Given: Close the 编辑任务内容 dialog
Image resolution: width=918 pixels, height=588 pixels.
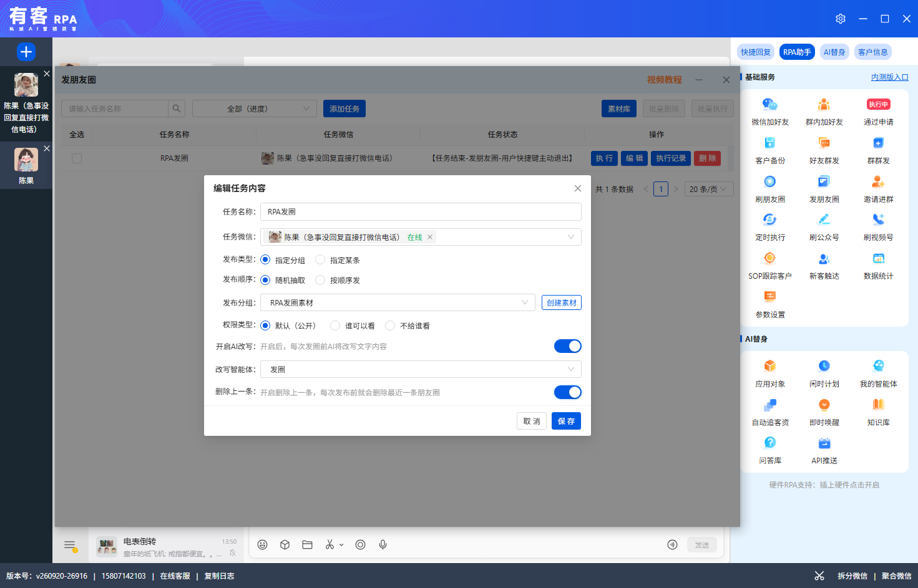Looking at the screenshot, I should point(578,188).
